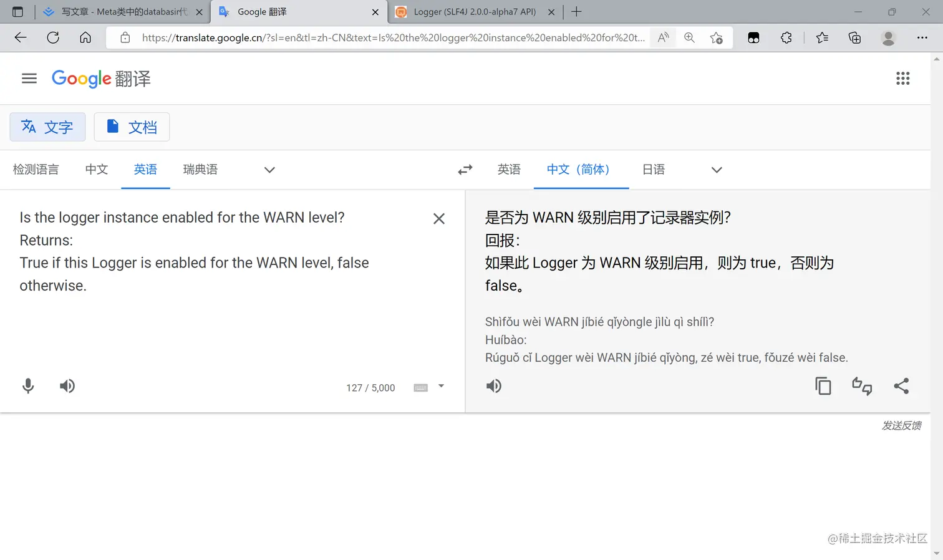This screenshot has height=560, width=943.
Task: Switch to 文档 document translation
Action: 132,127
